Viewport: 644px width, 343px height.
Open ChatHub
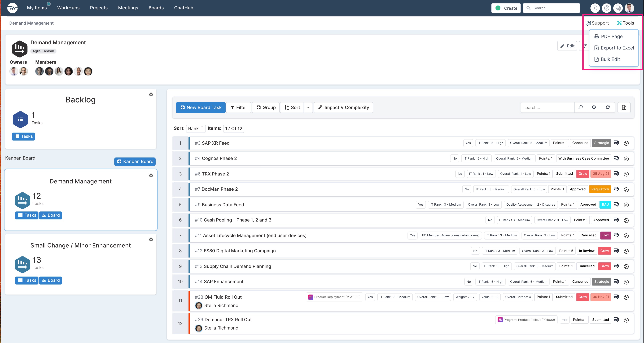pyautogui.click(x=183, y=8)
